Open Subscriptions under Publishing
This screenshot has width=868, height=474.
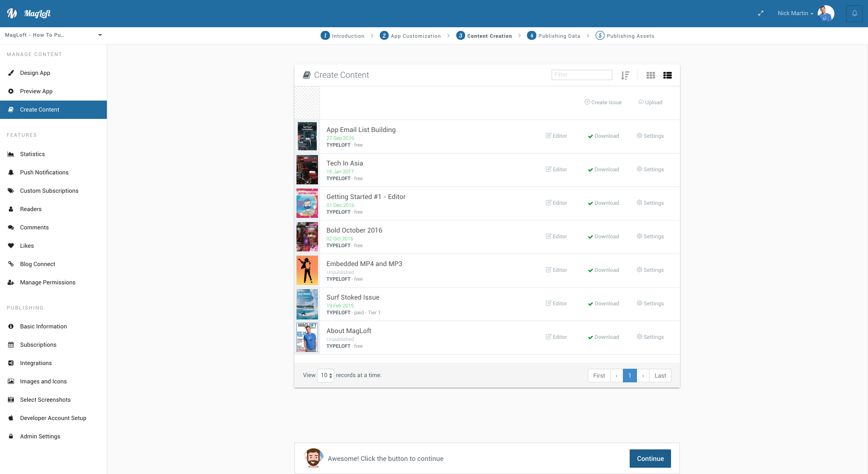pyautogui.click(x=53, y=345)
